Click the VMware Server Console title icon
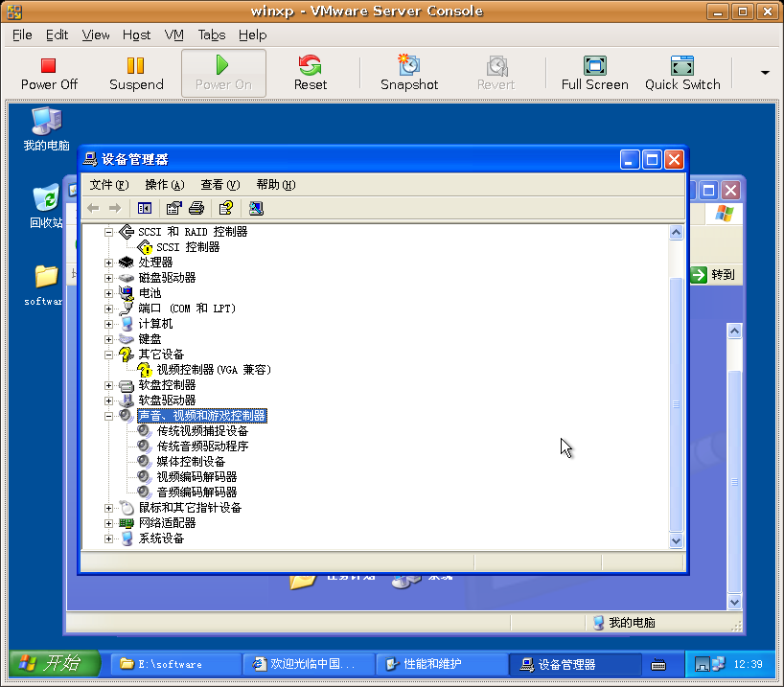This screenshot has height=687, width=784. click(14, 11)
